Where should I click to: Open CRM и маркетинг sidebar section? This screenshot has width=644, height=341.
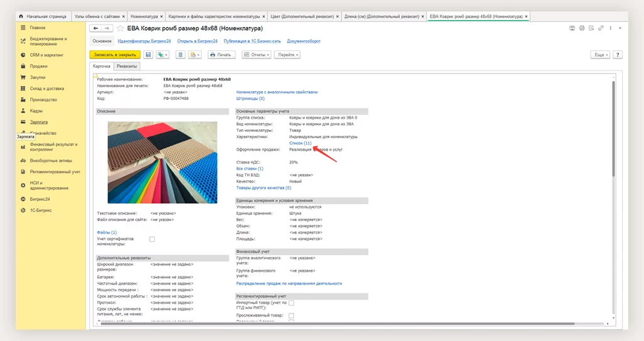[45, 55]
